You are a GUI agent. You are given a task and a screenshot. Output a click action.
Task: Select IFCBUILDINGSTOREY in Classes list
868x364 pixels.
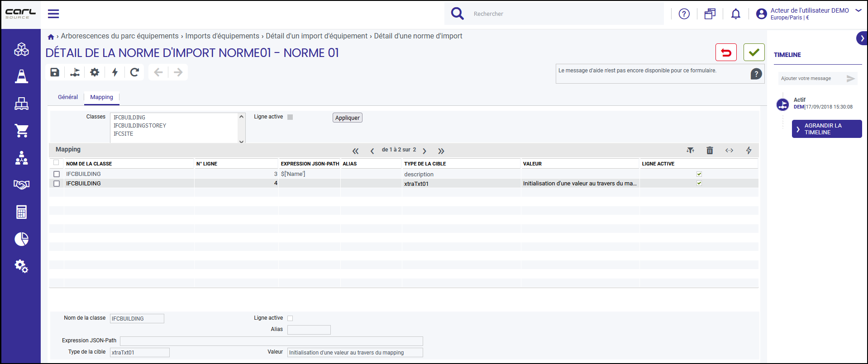click(140, 126)
